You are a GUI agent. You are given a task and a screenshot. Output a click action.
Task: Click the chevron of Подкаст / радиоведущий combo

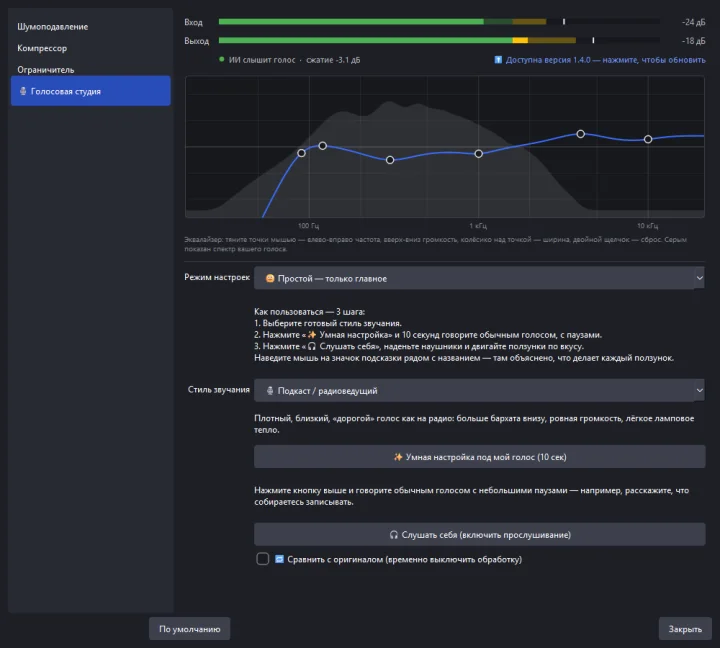click(699, 390)
